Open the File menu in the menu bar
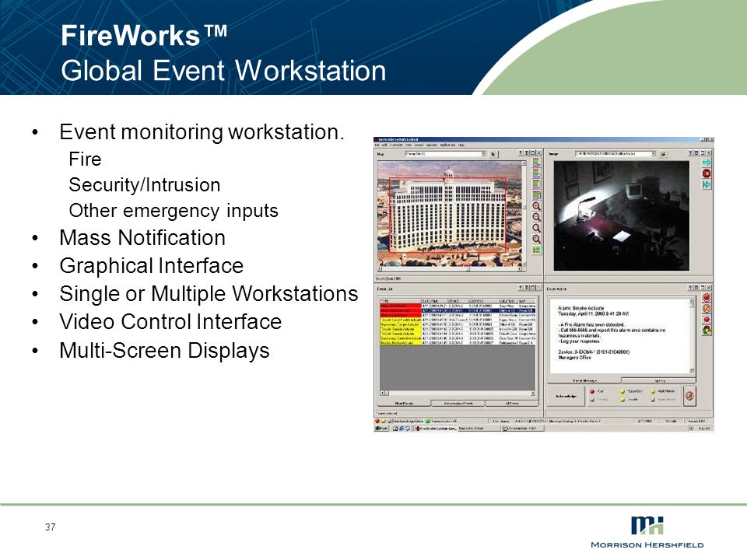Screen dimensions: 747x560 click(x=377, y=145)
